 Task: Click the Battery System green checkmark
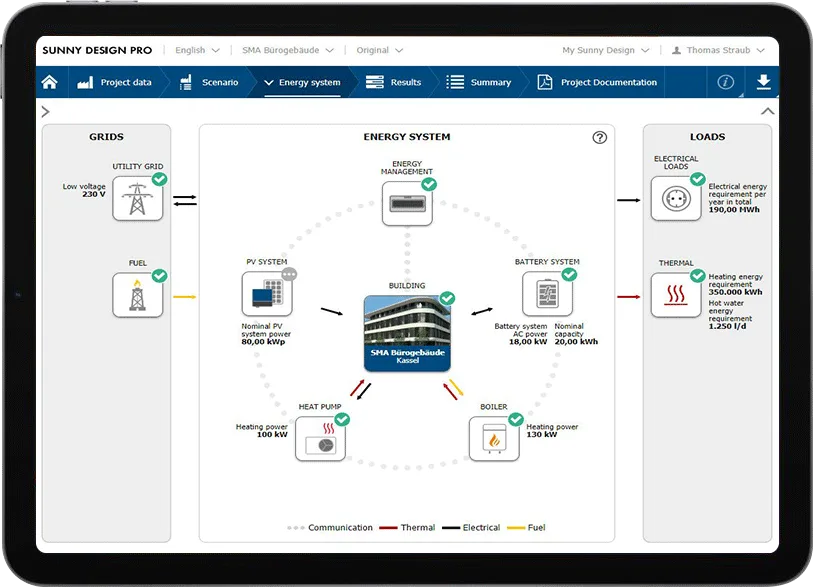569,274
